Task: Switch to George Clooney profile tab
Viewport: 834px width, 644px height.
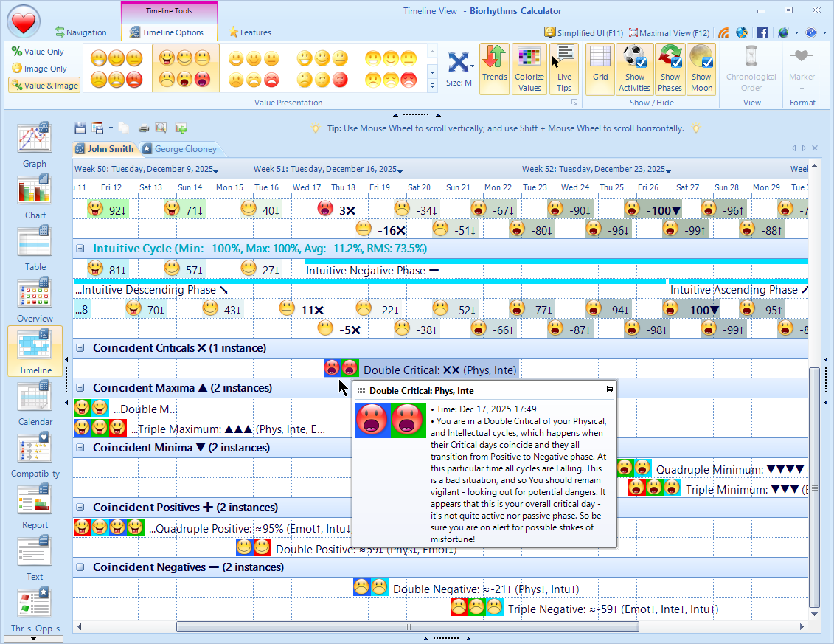Action: (x=180, y=149)
